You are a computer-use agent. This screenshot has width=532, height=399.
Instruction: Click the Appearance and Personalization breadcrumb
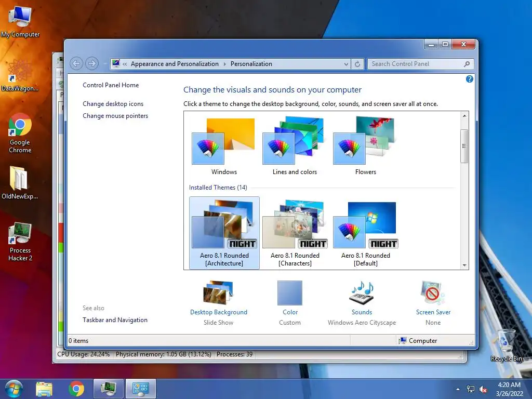(x=175, y=64)
